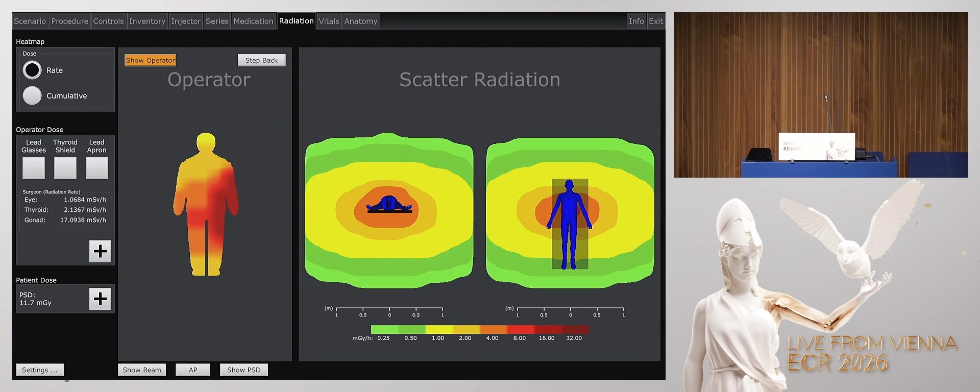Select the Cumulative dose radio button
The width and height of the screenshot is (980, 392).
coord(32,95)
